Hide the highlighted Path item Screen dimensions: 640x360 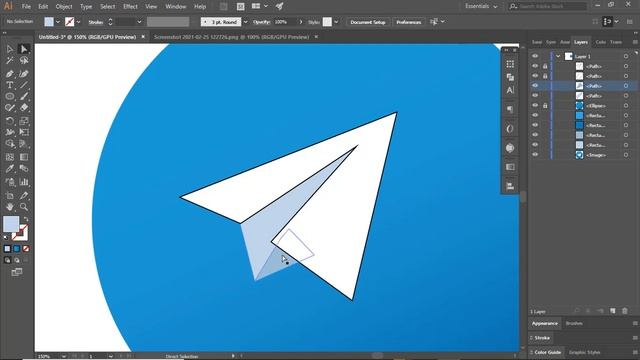tap(535, 86)
